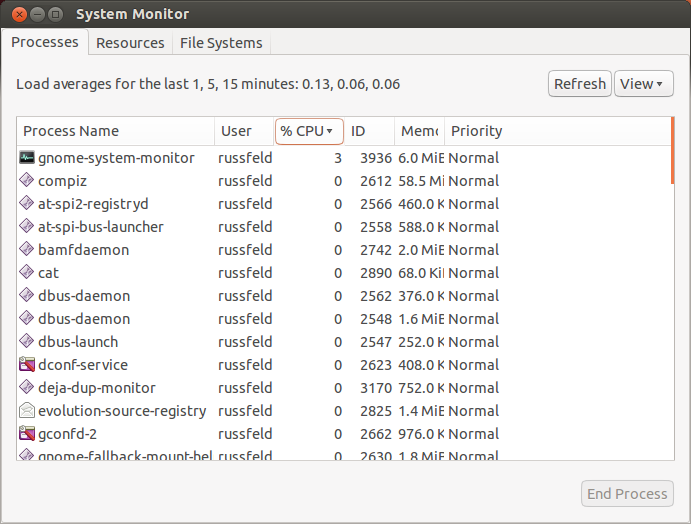The height and width of the screenshot is (524, 691).
Task: Click the Priority column header
Action: [476, 131]
